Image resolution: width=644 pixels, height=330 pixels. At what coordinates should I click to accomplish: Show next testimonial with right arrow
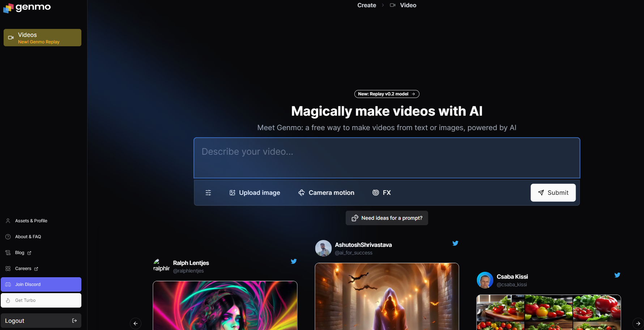(x=638, y=323)
